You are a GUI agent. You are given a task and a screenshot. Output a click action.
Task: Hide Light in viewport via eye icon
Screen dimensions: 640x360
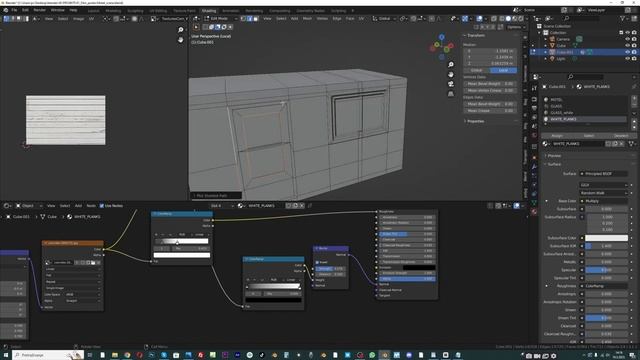pyautogui.click(x=627, y=59)
